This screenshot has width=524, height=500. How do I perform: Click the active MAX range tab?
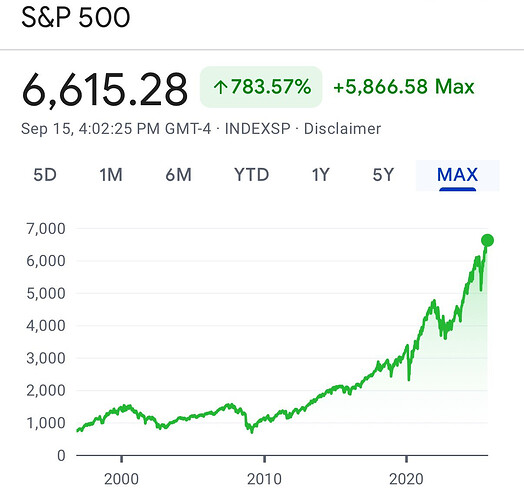pos(457,175)
